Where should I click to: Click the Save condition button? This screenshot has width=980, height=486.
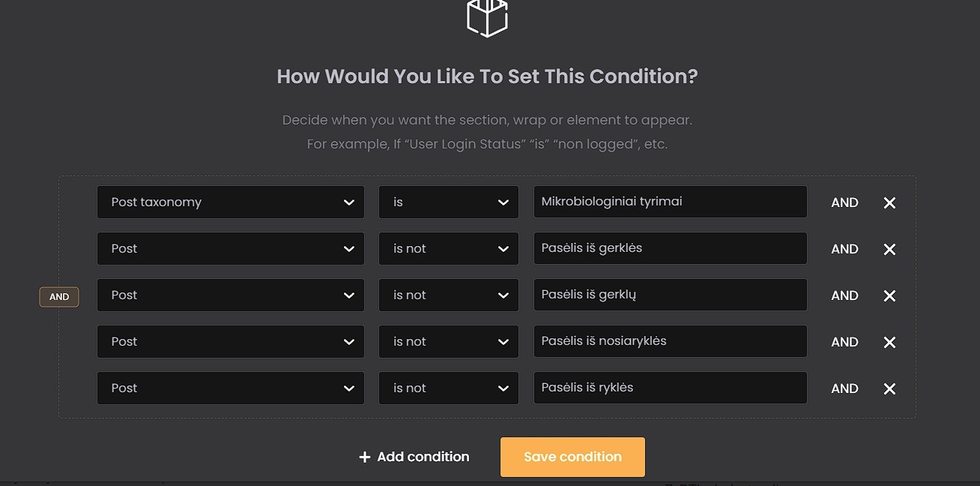[x=572, y=457]
